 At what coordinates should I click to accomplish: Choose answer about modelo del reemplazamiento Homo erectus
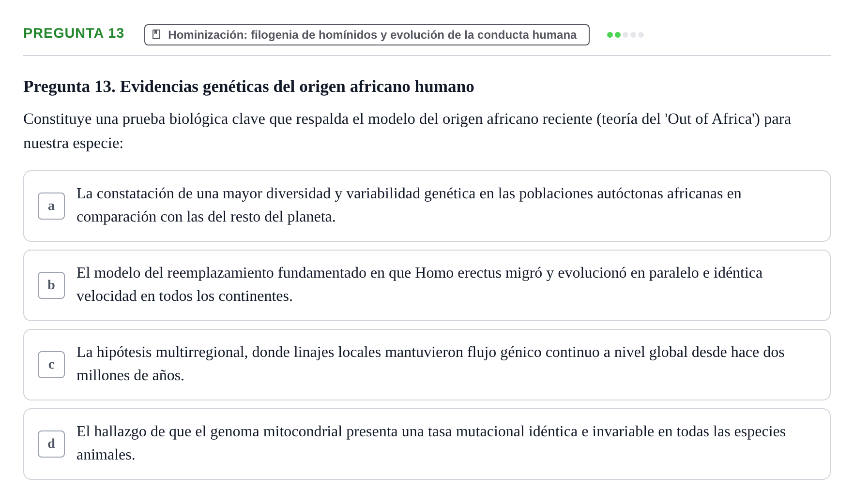(427, 285)
